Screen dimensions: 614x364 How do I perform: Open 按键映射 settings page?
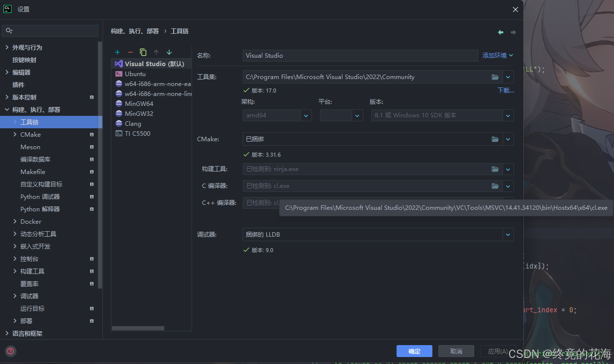[x=24, y=60]
